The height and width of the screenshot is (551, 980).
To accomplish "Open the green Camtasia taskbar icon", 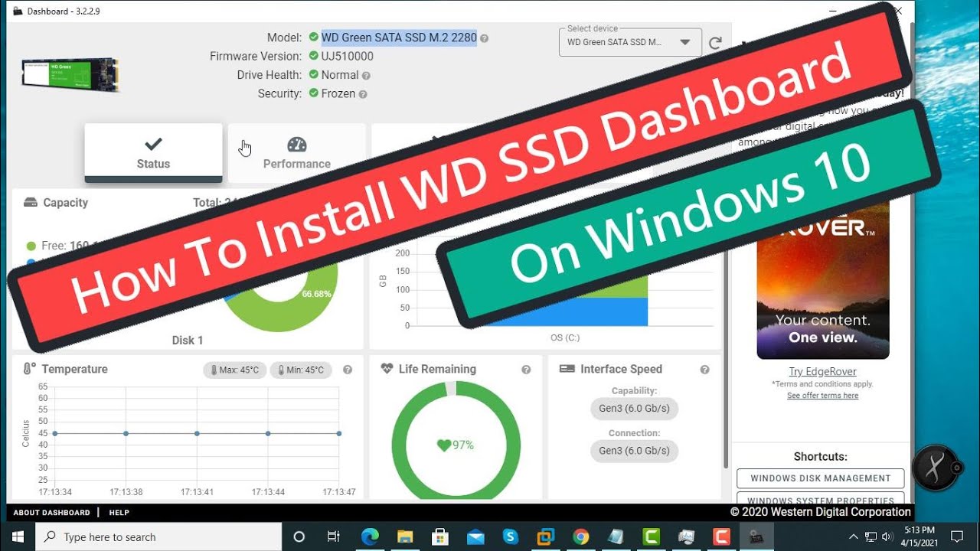I will coord(652,536).
